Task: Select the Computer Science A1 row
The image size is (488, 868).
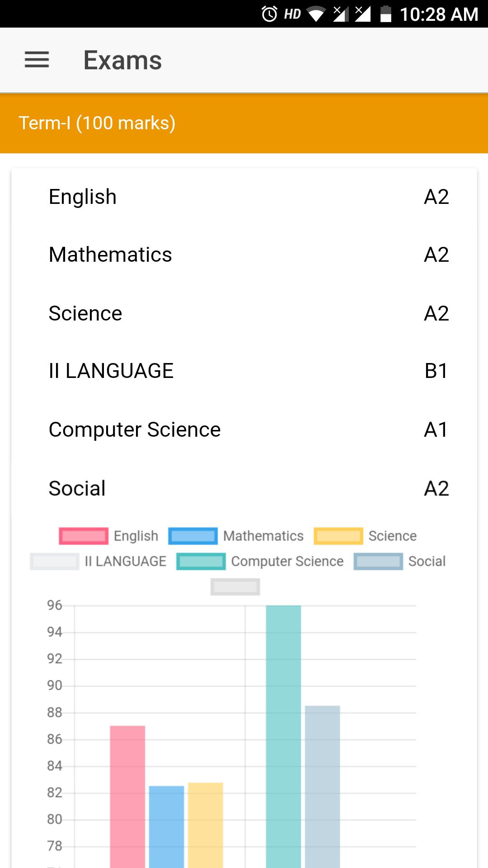Action: click(x=244, y=429)
